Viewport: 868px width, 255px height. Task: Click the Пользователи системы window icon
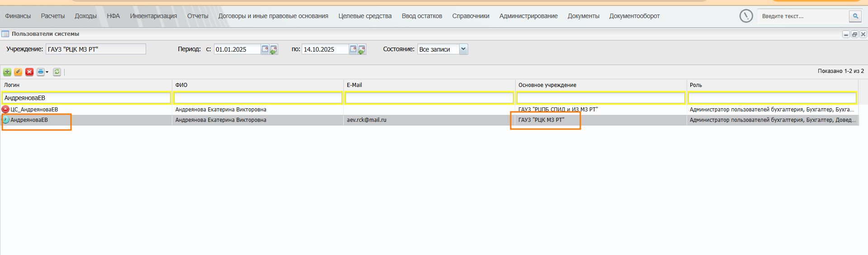point(5,34)
